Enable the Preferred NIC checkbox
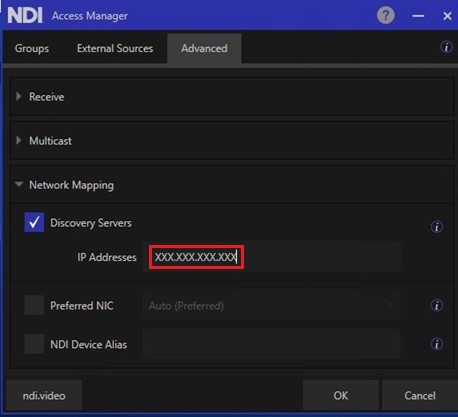 tap(34, 305)
